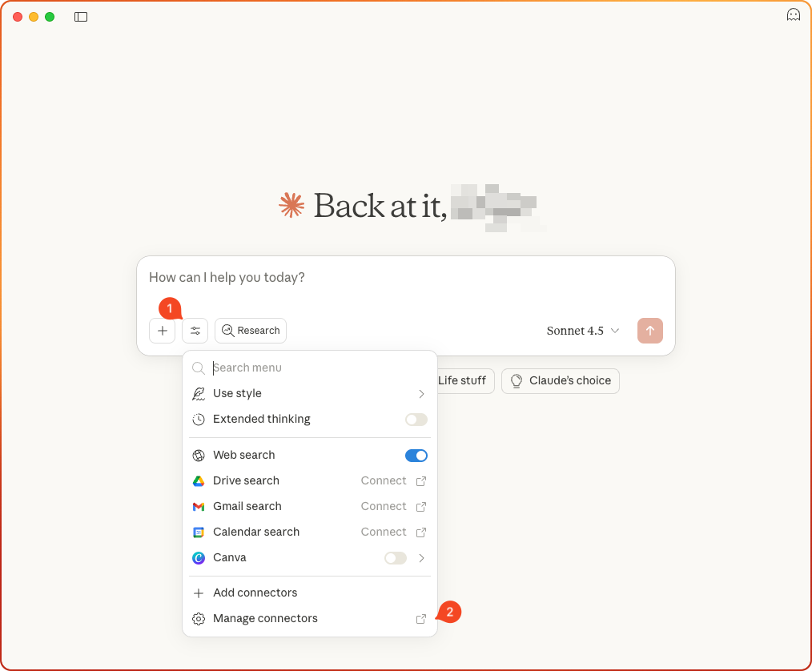
Task: Expand the Use style submenu
Action: pos(421,393)
